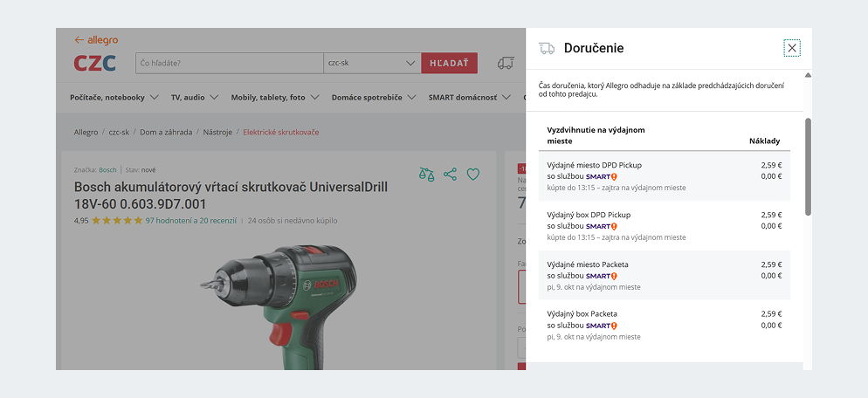Select Výdajný box Packeta text

point(582,314)
